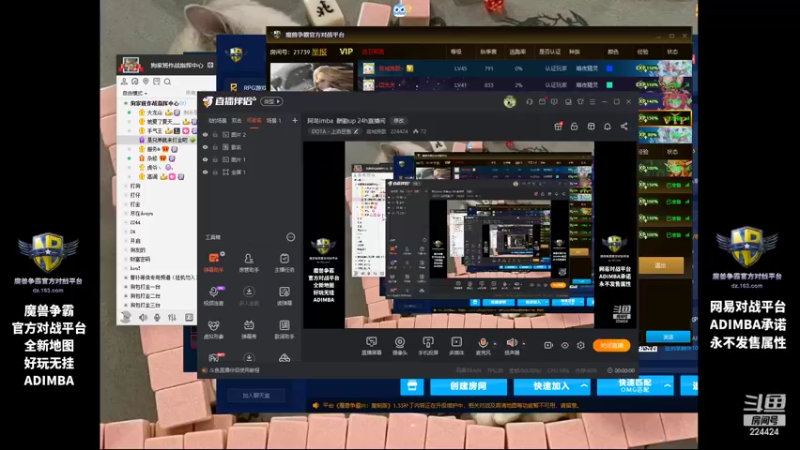Click the orange 关闭直播 button
This screenshot has width=800, height=450.
[611, 345]
